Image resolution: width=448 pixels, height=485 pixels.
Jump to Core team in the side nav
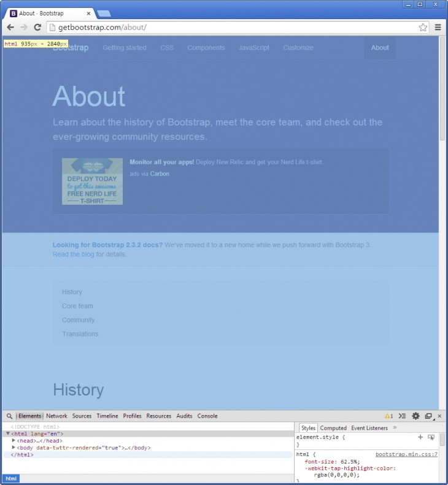(77, 306)
